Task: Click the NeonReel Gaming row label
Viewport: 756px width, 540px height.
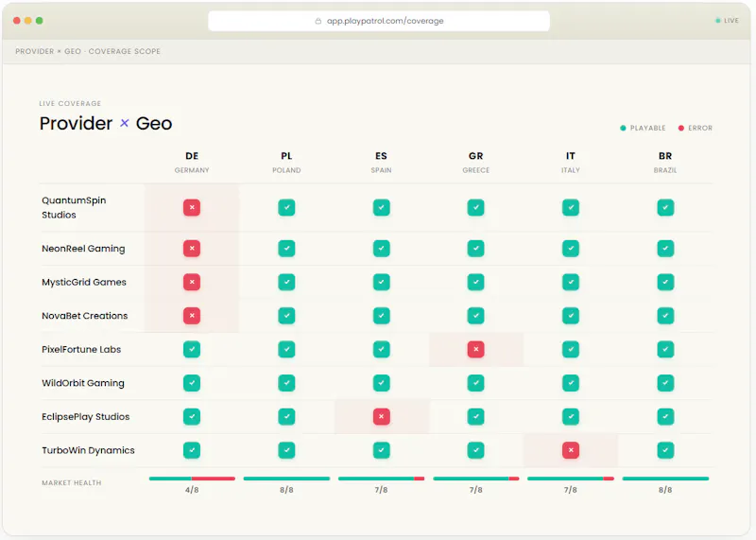Action: [x=83, y=249]
